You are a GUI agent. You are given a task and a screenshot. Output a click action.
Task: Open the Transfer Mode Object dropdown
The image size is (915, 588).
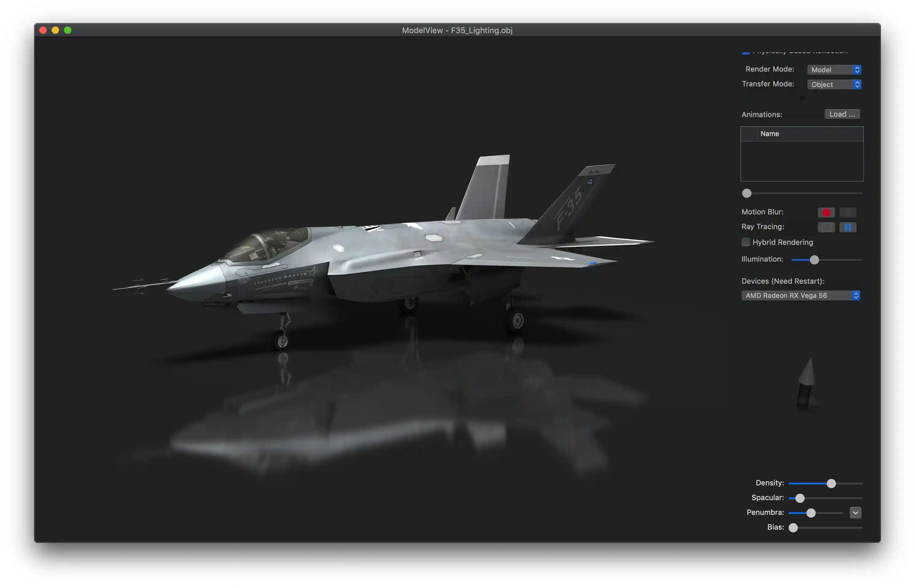coord(834,84)
